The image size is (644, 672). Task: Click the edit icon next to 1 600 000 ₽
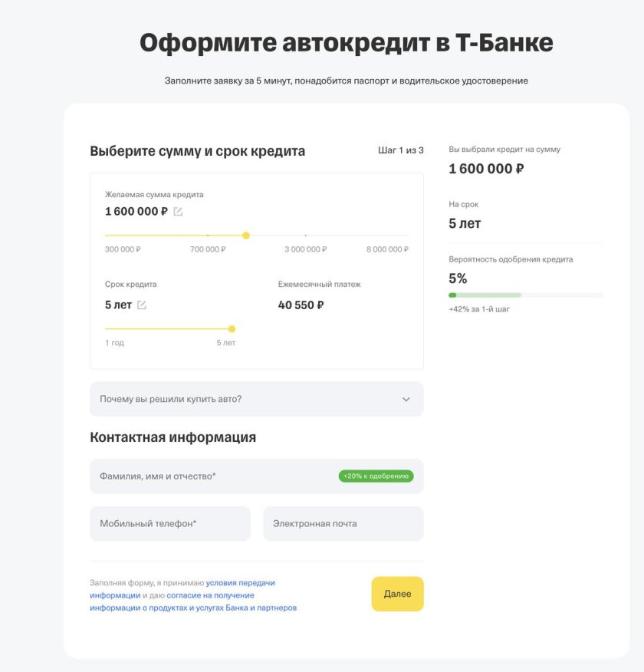[178, 212]
